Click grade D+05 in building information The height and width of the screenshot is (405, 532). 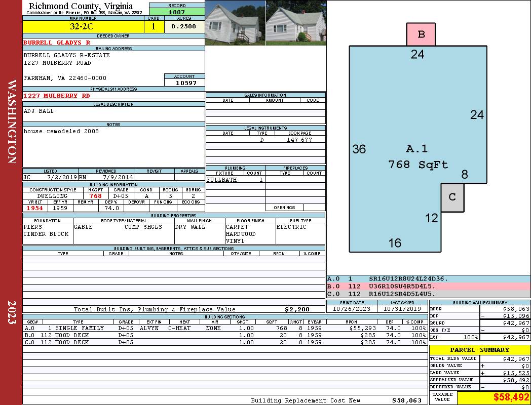[121, 196]
